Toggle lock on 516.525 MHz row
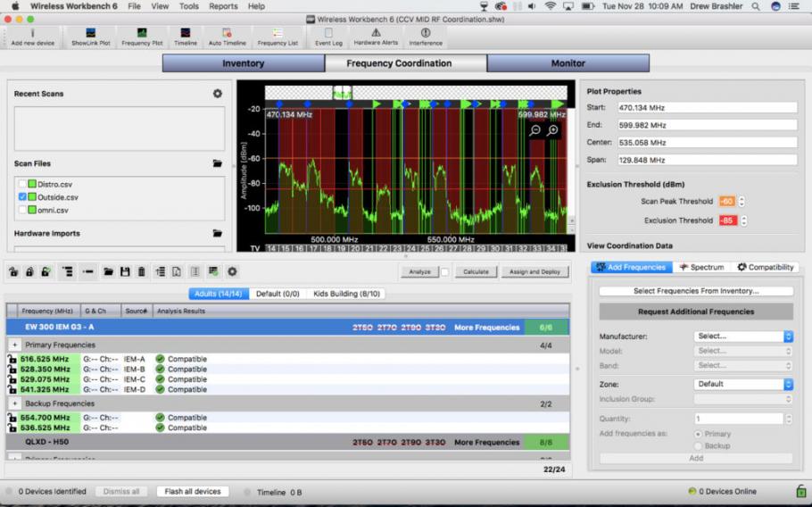 pyautogui.click(x=12, y=359)
